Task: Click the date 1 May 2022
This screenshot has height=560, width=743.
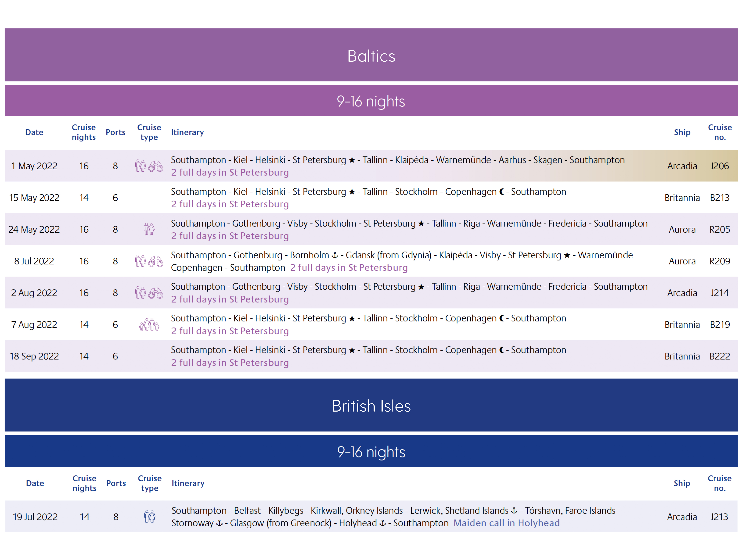Action: pos(34,166)
